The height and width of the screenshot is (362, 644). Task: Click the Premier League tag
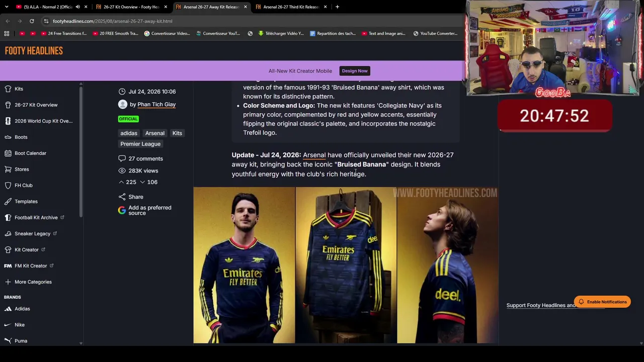click(x=140, y=144)
